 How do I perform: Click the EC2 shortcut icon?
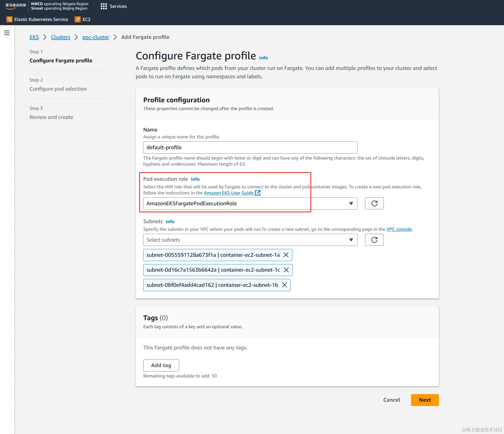tap(78, 19)
